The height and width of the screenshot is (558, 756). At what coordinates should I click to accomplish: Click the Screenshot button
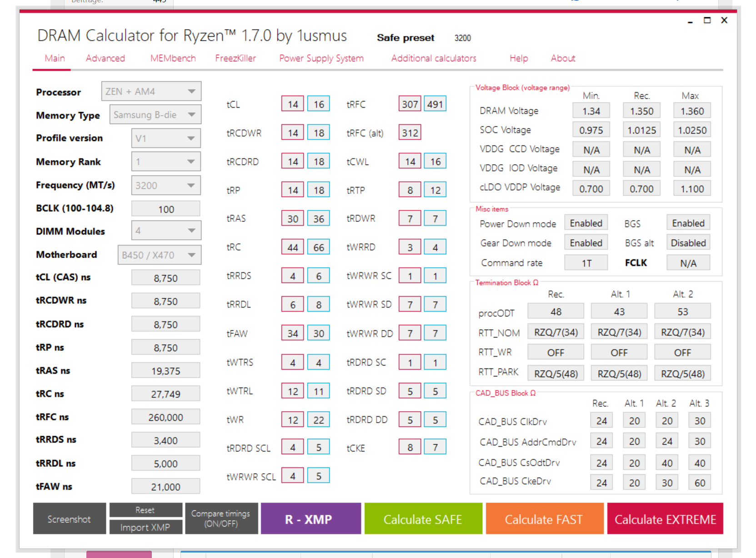(69, 518)
